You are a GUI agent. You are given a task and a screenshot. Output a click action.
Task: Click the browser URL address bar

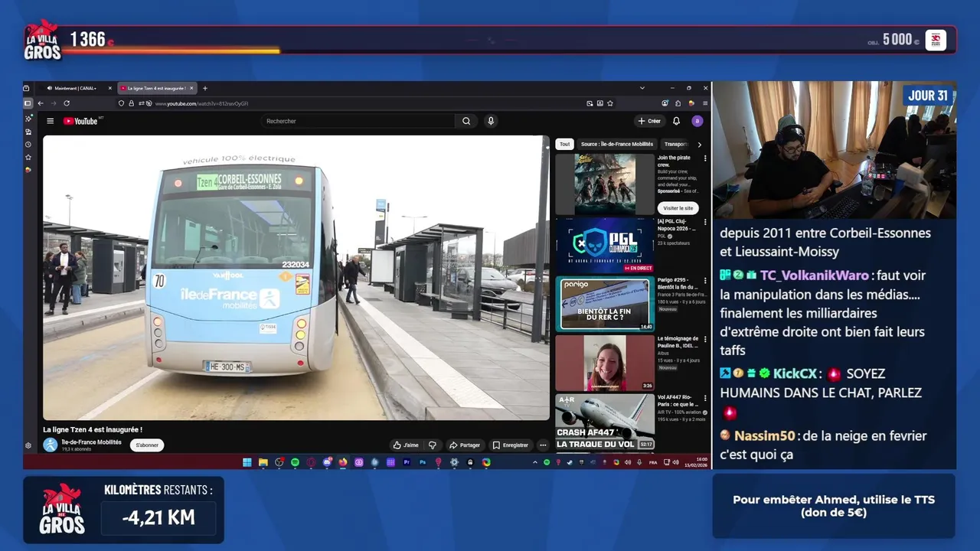tap(367, 103)
